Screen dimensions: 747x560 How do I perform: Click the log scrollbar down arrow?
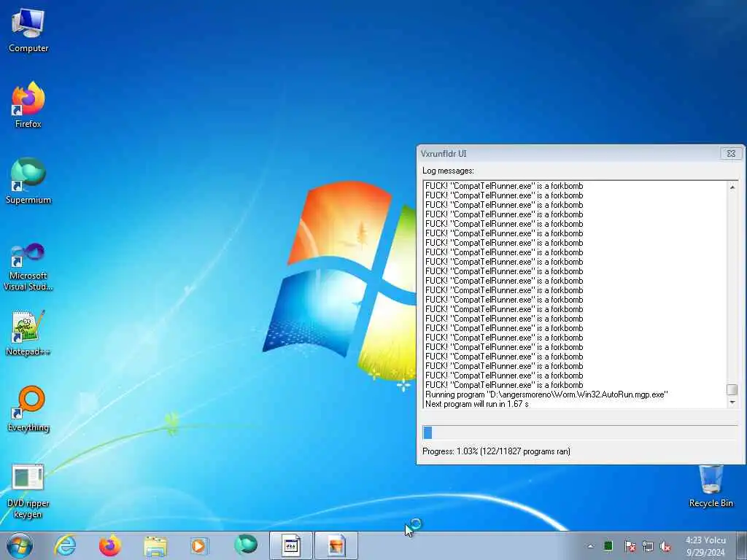click(x=732, y=402)
